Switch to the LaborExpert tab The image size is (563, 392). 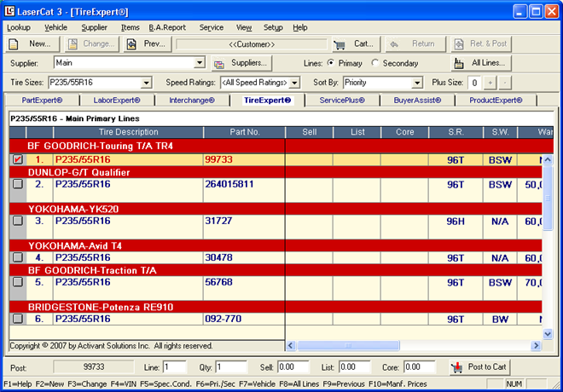115,101
